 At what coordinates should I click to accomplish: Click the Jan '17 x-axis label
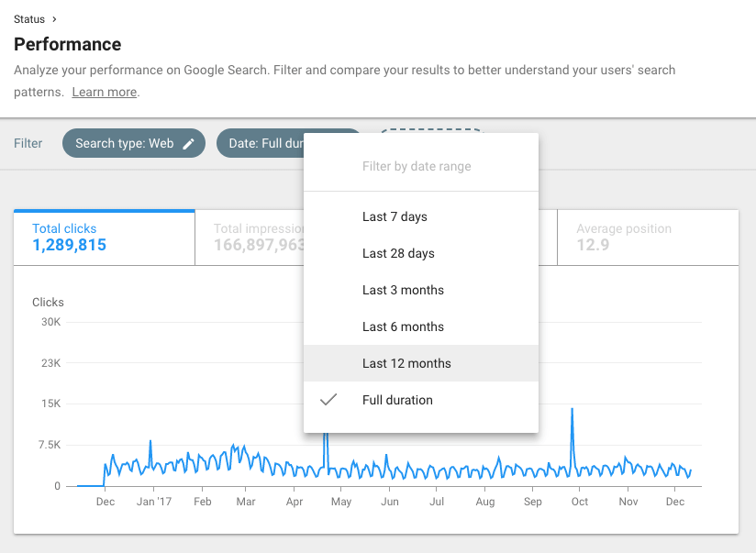(x=154, y=502)
